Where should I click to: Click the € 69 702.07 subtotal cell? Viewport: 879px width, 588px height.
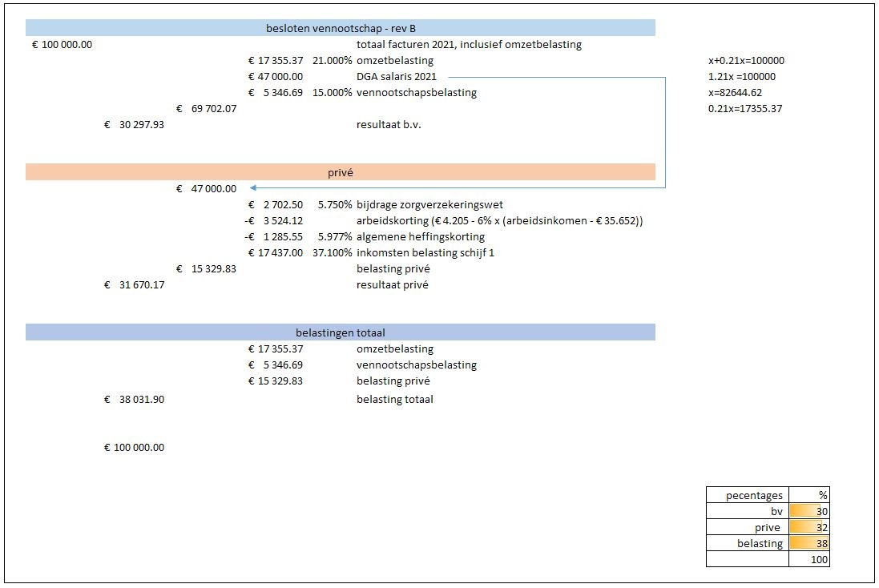click(x=207, y=108)
